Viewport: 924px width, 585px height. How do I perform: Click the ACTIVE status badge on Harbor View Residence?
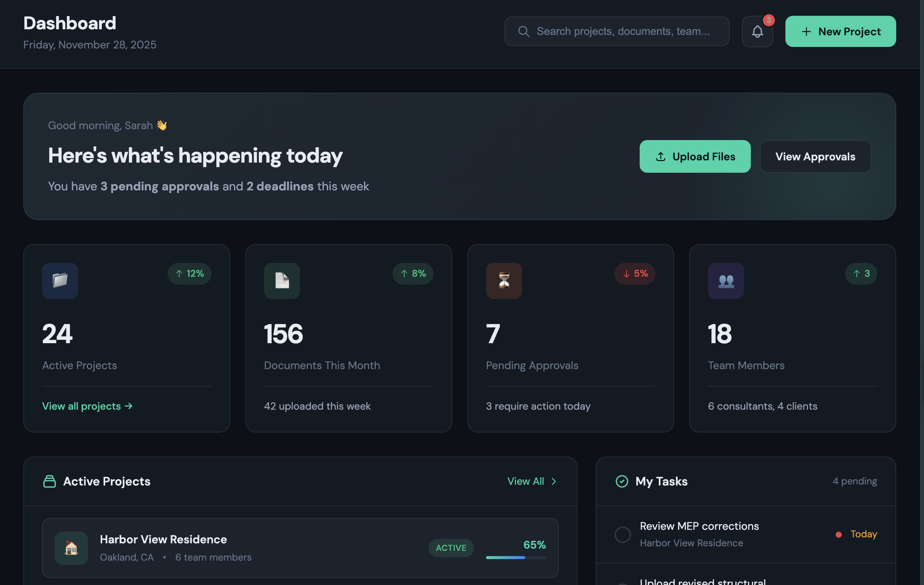point(451,548)
